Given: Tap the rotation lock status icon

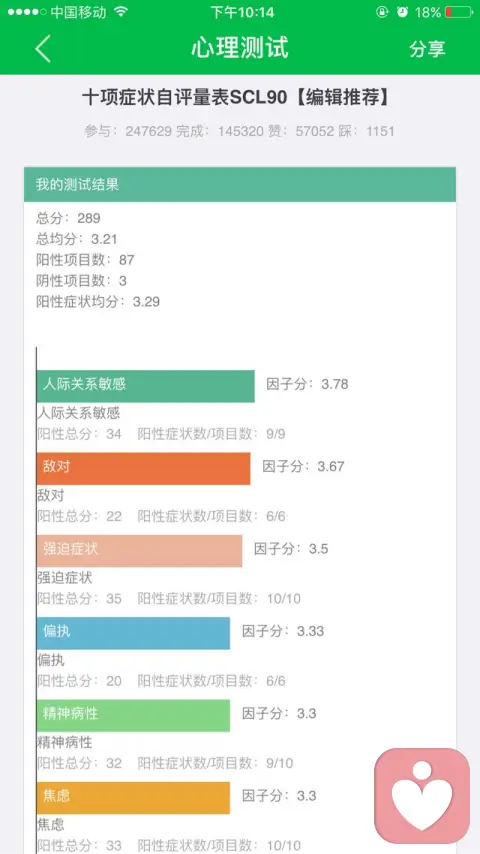Looking at the screenshot, I should coord(382,12).
